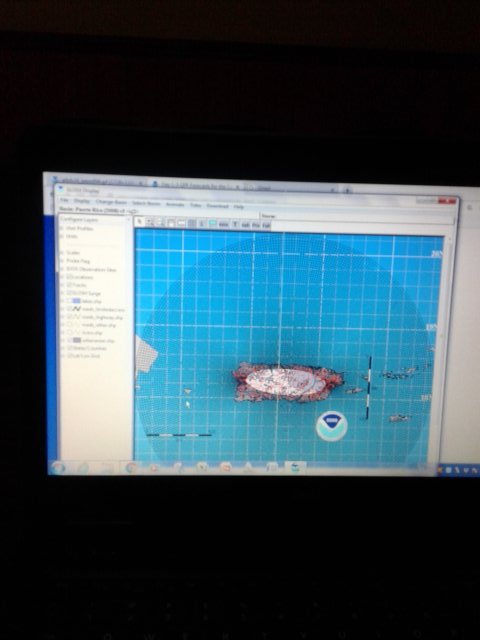
Task: Open the Animate menu
Action: [175, 204]
